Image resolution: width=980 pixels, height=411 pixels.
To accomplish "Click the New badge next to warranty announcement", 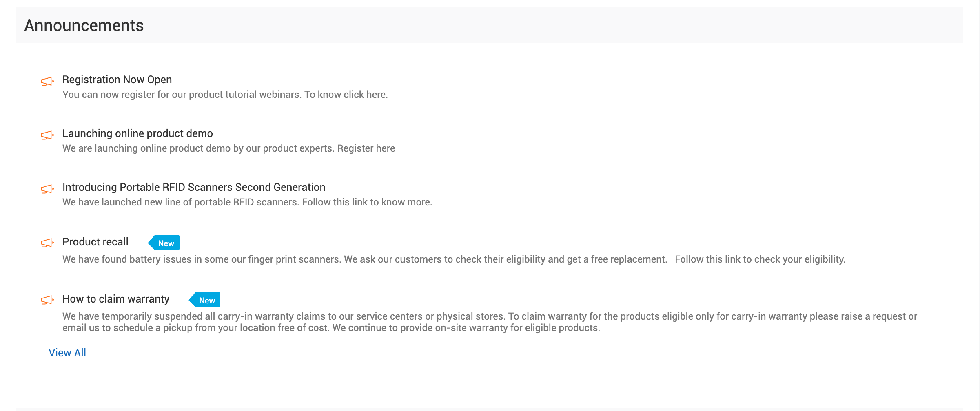I will (205, 300).
